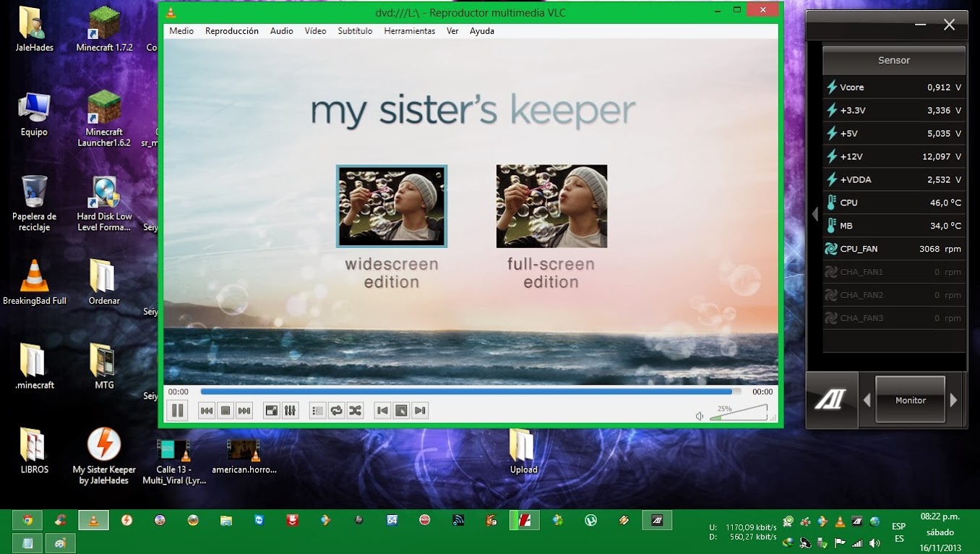Toggle VLC fullscreen video mode
The height and width of the screenshot is (554, 980).
point(271,411)
